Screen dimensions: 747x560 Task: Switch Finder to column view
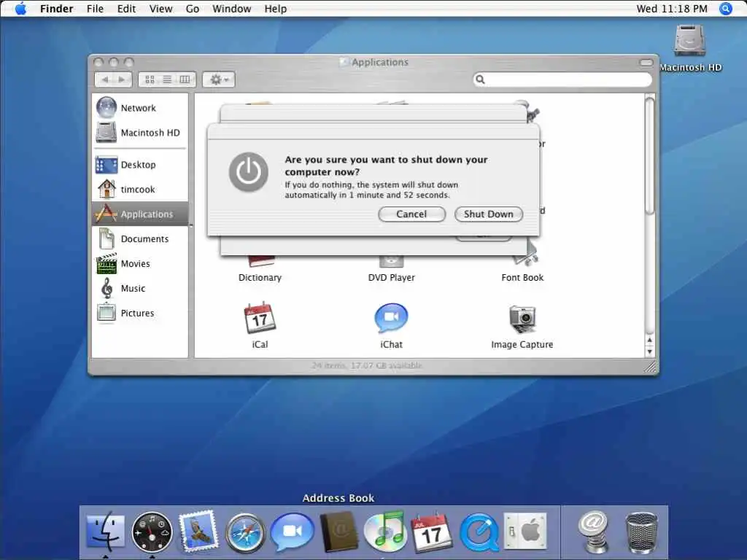coord(185,79)
